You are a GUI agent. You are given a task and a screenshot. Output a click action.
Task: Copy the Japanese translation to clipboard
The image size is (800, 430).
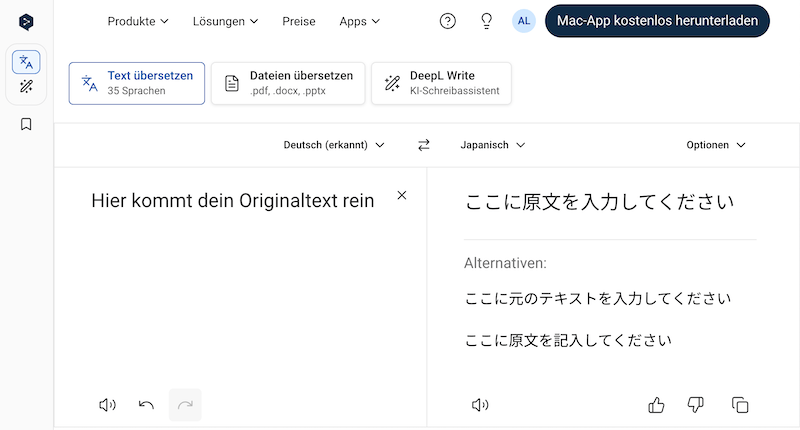point(740,405)
